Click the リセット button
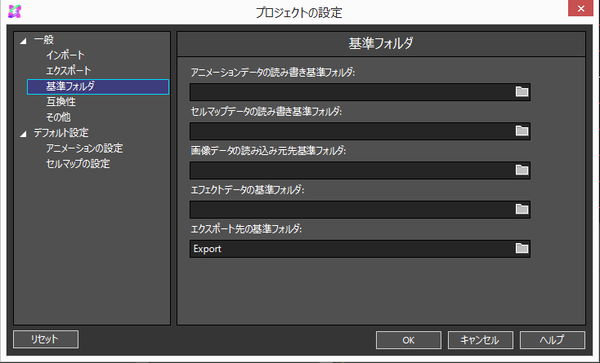 46,339
